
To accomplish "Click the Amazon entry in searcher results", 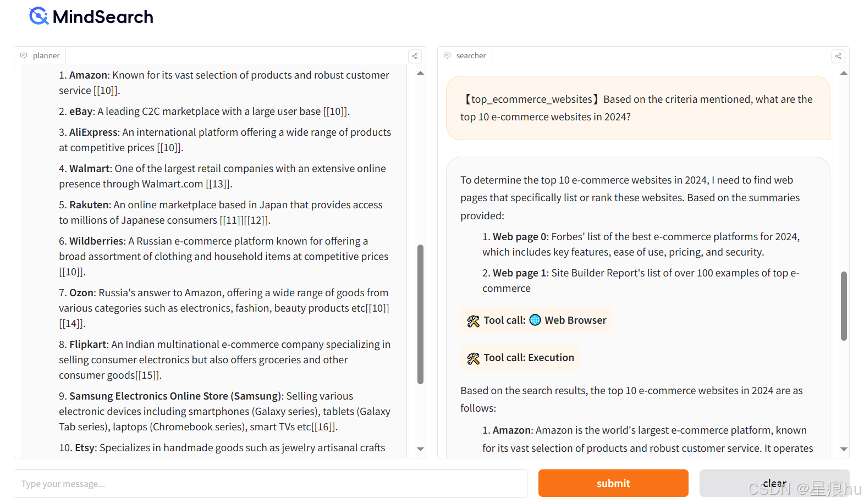I will pyautogui.click(x=648, y=439).
